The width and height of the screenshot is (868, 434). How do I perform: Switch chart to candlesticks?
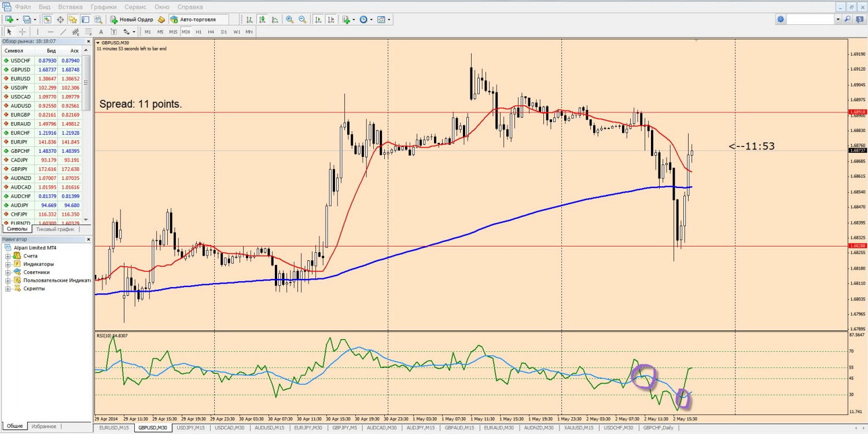[262, 19]
